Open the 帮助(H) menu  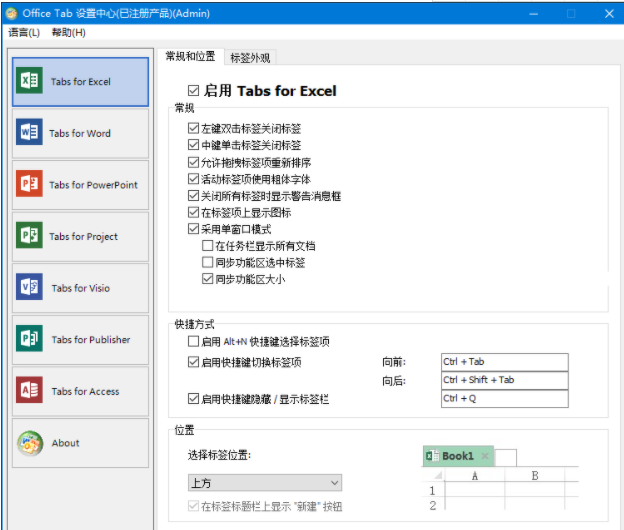tap(68, 32)
